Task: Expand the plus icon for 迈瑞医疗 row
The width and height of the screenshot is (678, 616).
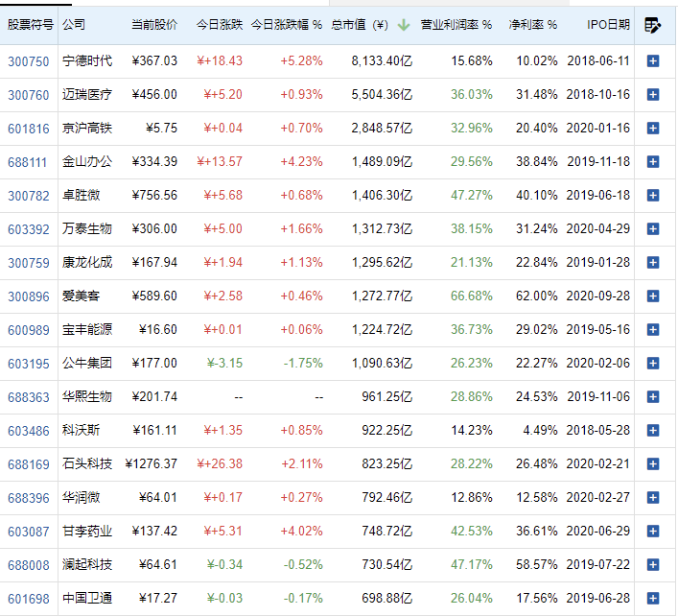Action: tap(653, 94)
